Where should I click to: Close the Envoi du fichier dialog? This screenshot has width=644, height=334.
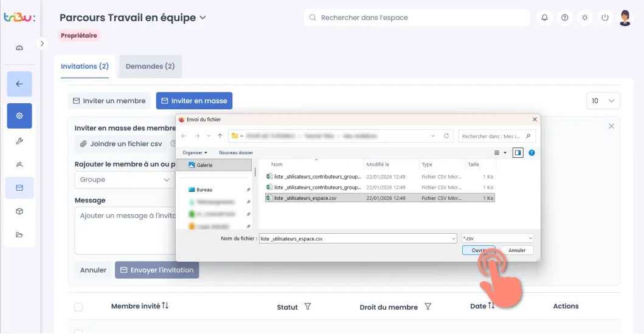[x=535, y=120]
